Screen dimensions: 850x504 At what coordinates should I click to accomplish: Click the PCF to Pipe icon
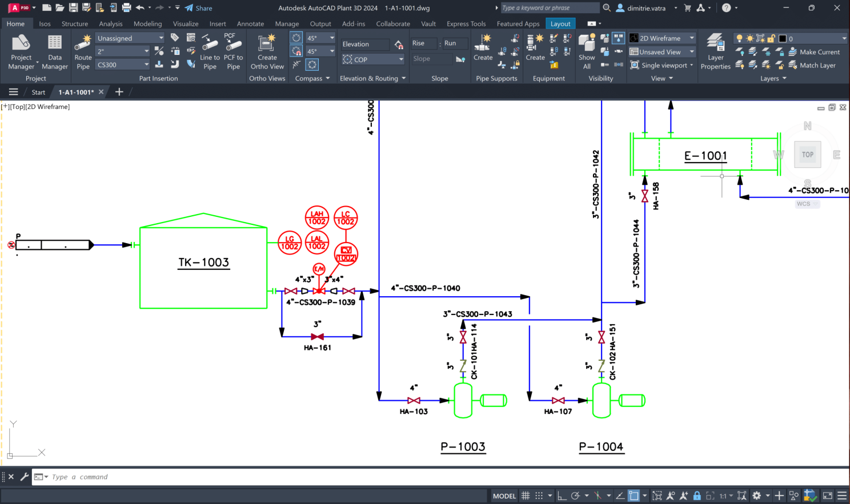click(x=233, y=51)
